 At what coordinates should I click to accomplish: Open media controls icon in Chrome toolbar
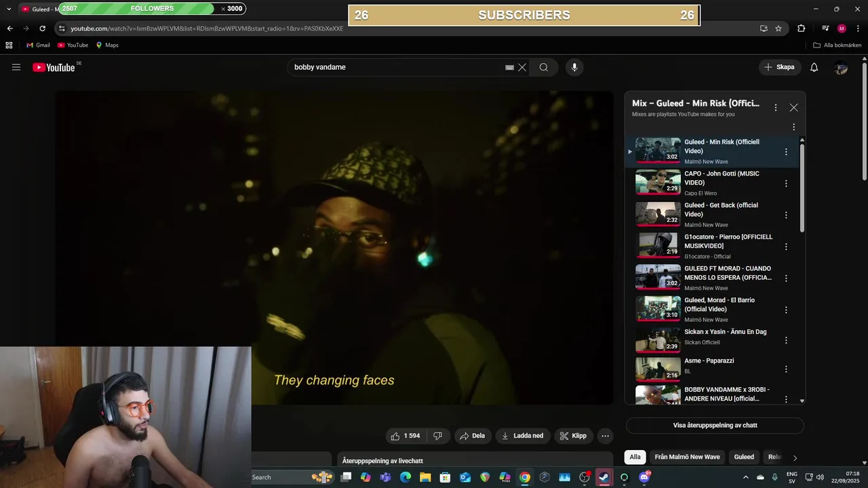[x=825, y=28]
